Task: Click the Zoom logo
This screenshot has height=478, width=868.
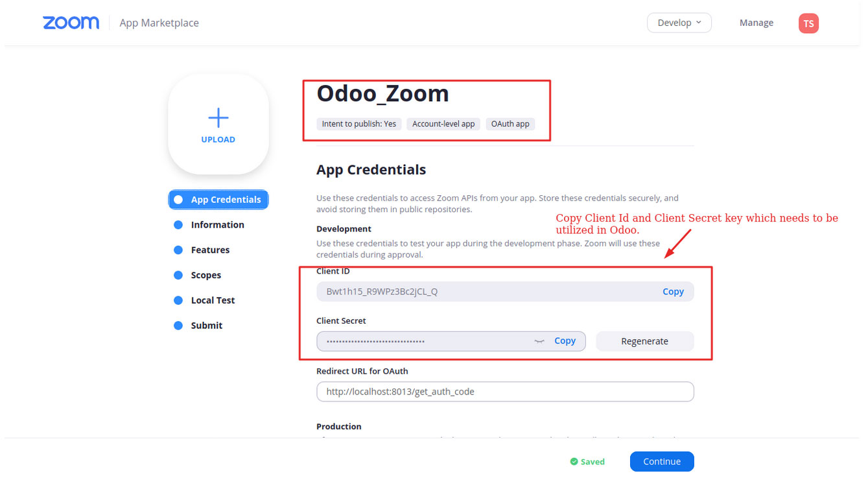Action: click(x=71, y=23)
